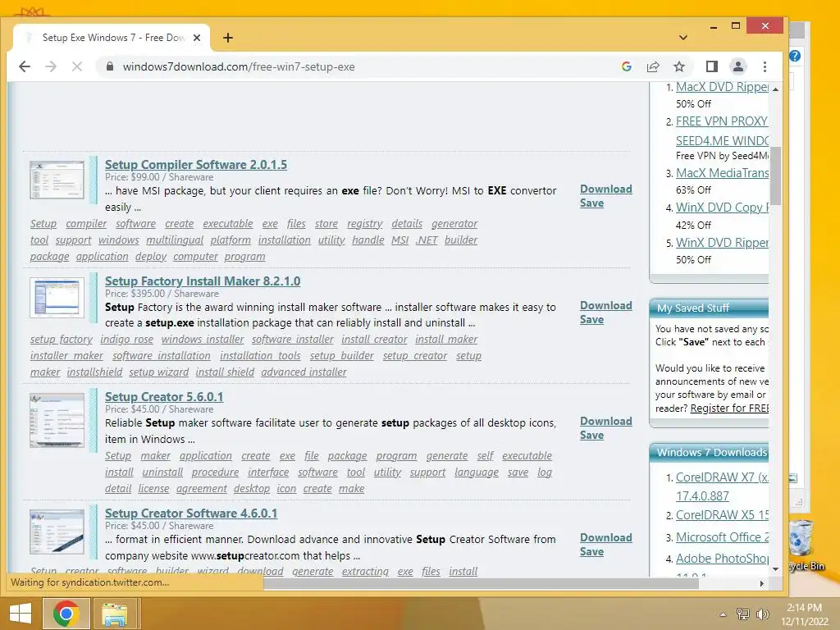The width and height of the screenshot is (840, 630).
Task: Open WinX DVD Ripper sidebar link
Action: 722,243
